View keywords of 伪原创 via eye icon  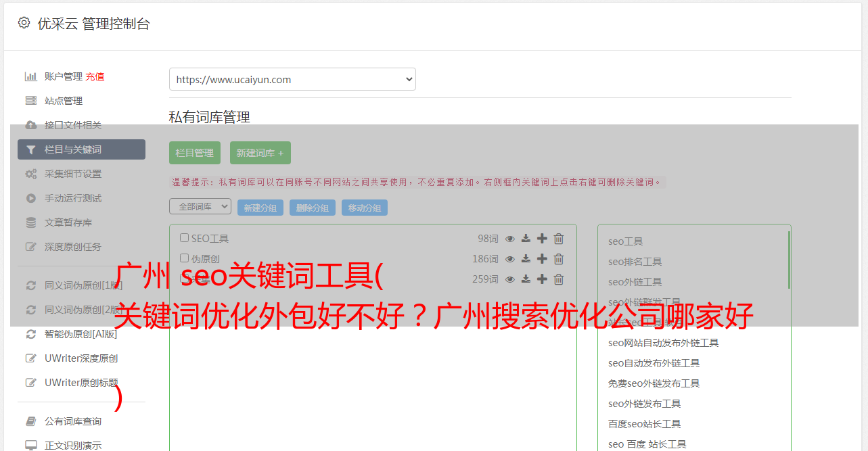(x=510, y=259)
